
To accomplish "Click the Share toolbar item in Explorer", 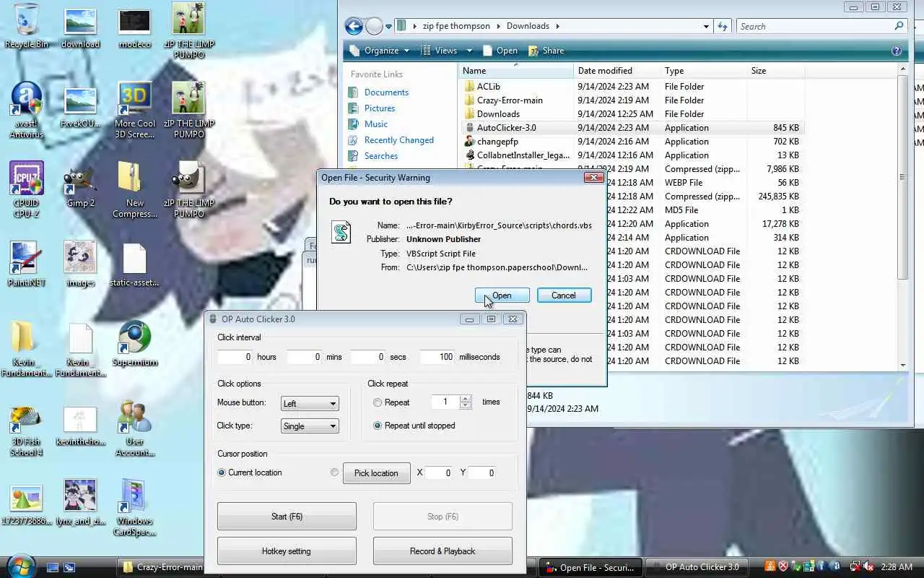I will tap(546, 51).
